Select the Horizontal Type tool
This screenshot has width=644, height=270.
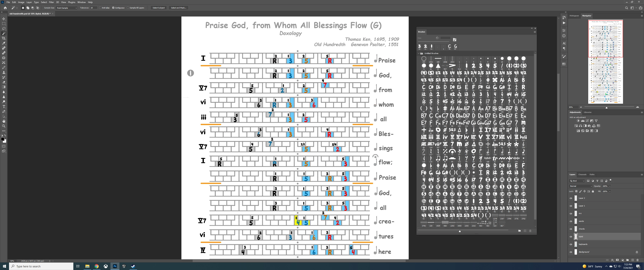(4, 107)
